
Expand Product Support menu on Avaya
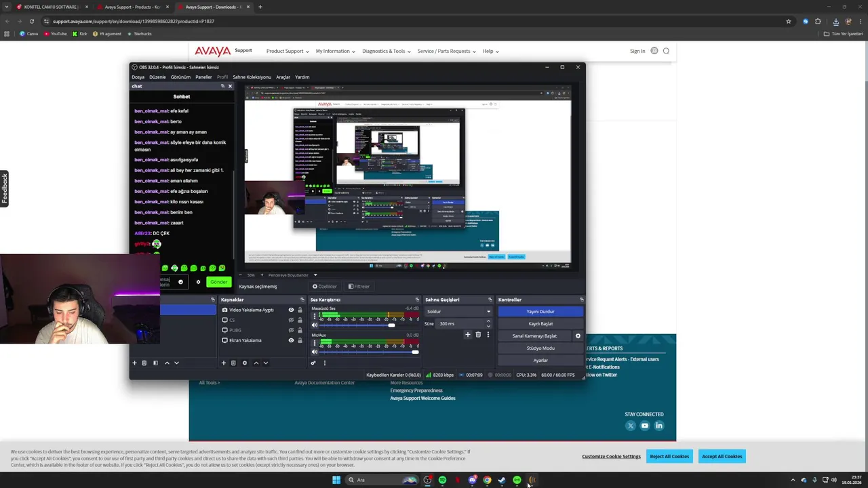click(x=288, y=51)
